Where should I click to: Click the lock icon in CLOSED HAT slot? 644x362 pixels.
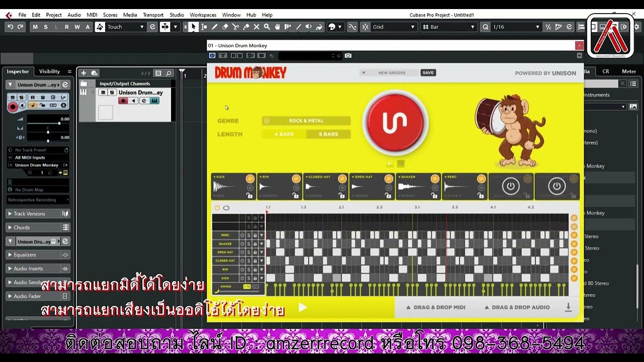[342, 196]
